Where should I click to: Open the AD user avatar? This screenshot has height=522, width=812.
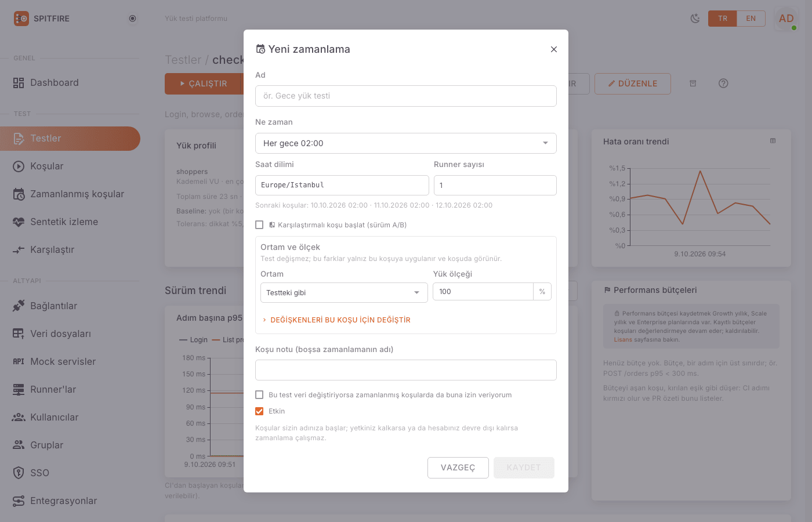[x=786, y=19]
